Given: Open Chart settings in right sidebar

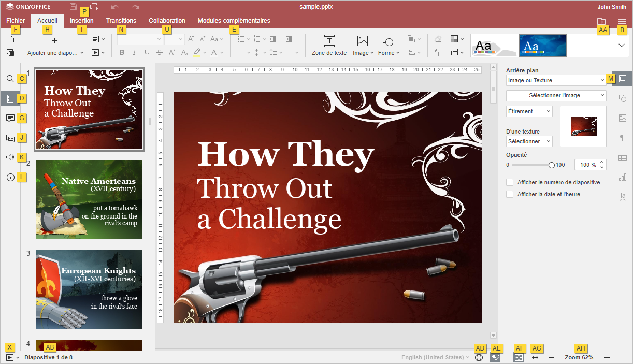Looking at the screenshot, I should click(x=623, y=177).
